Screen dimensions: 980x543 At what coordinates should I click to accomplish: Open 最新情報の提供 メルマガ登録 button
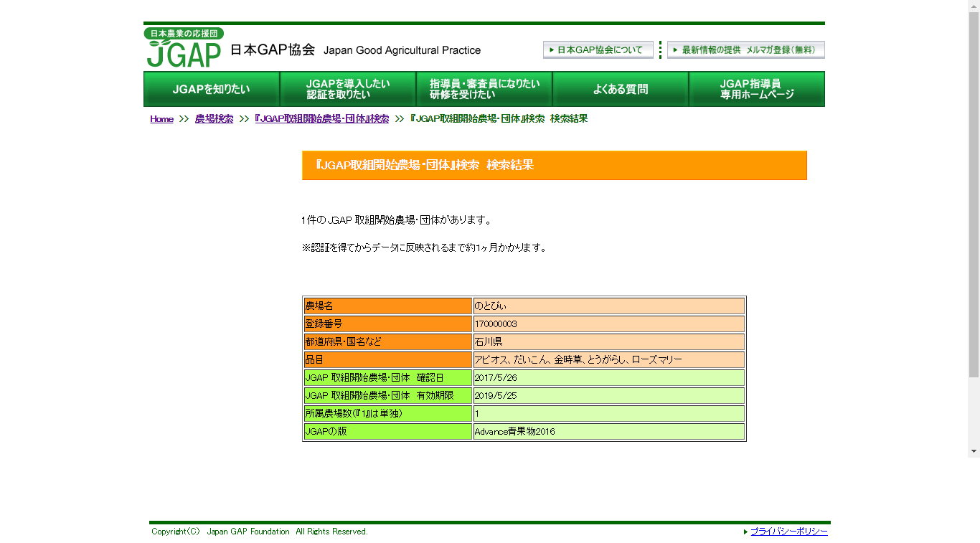tap(745, 50)
